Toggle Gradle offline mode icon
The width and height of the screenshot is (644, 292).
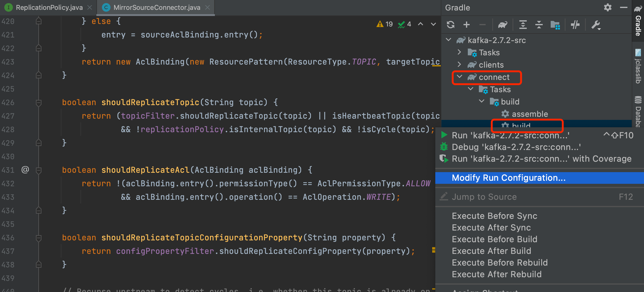(575, 25)
